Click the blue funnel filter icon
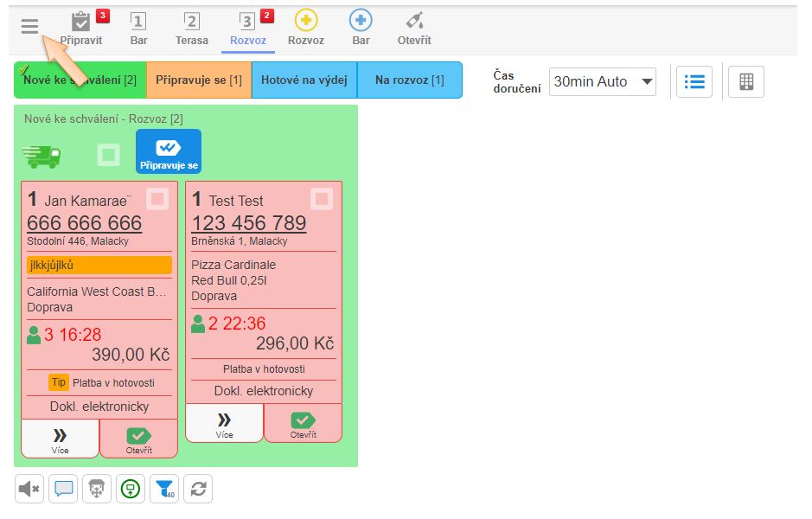This screenshot has width=812, height=519. point(164,489)
